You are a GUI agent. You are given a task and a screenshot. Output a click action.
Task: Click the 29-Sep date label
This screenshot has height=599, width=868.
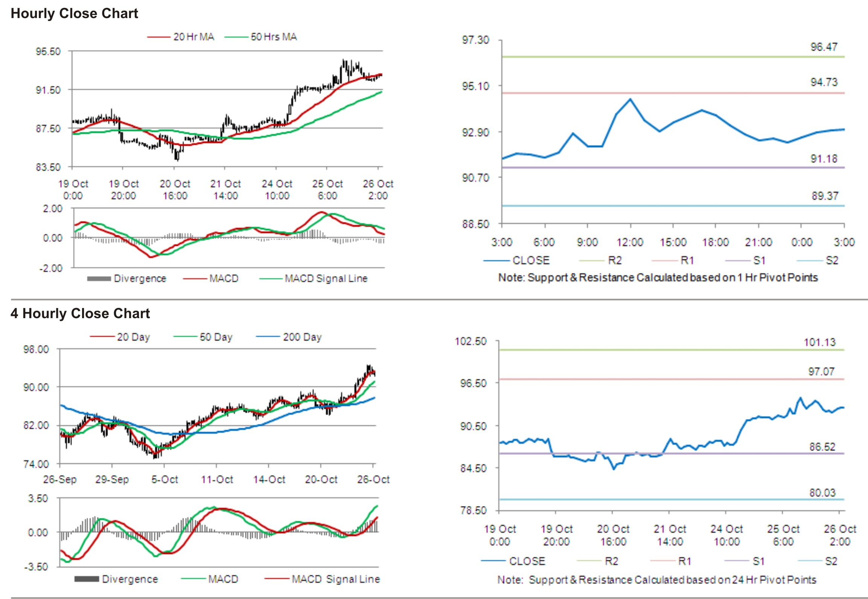(112, 480)
